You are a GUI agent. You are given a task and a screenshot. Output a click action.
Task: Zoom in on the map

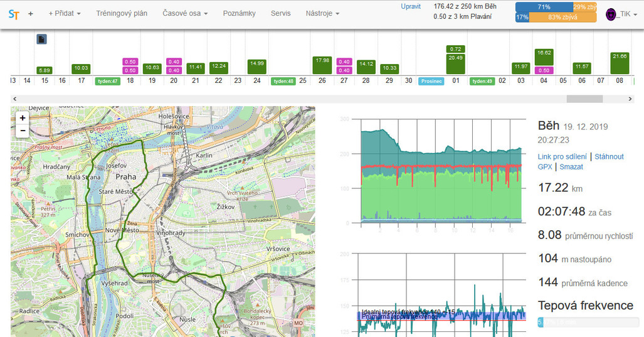[23, 118]
